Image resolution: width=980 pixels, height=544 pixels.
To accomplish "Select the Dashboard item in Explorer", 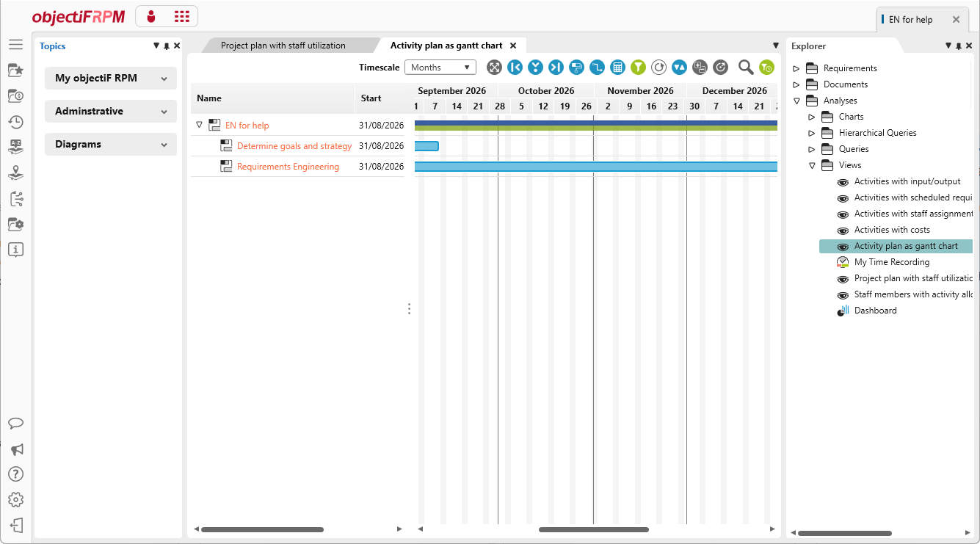I will pos(876,311).
